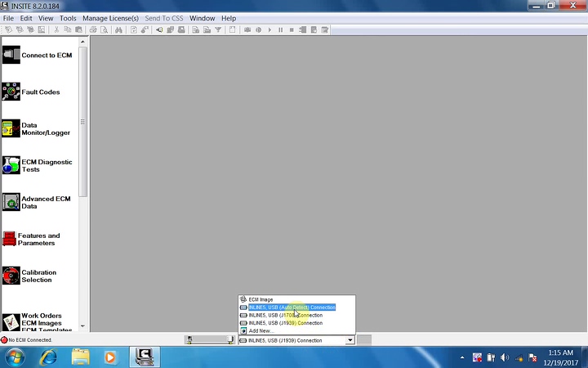Click the volume speaker tray icon

[505, 357]
